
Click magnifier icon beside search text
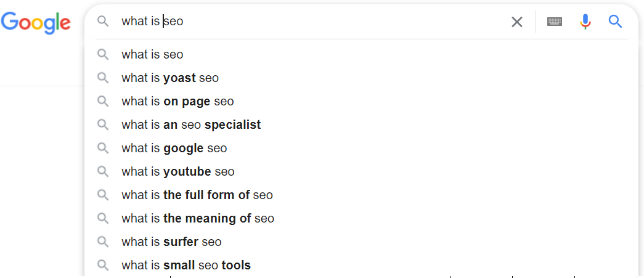tap(103, 22)
